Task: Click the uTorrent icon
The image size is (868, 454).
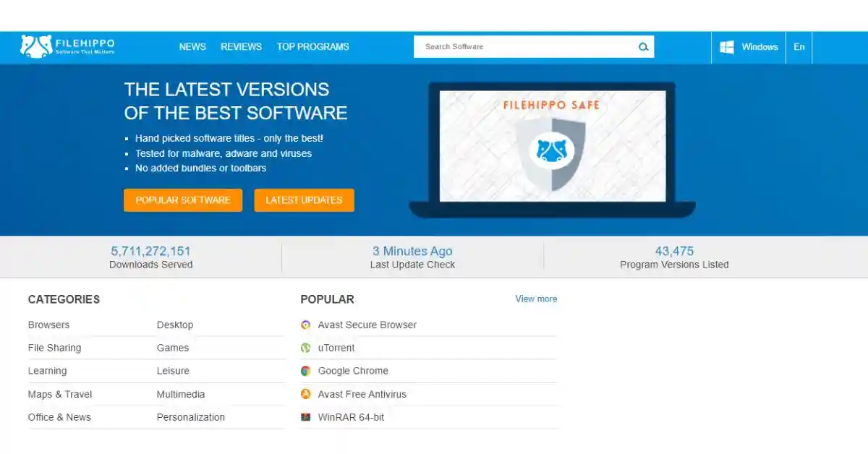Action: (306, 348)
